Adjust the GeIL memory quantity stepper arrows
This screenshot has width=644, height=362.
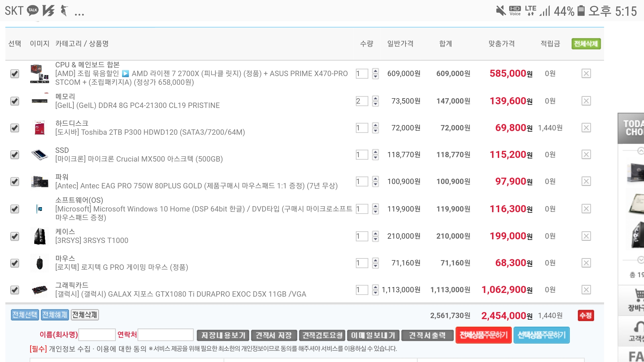coord(376,101)
